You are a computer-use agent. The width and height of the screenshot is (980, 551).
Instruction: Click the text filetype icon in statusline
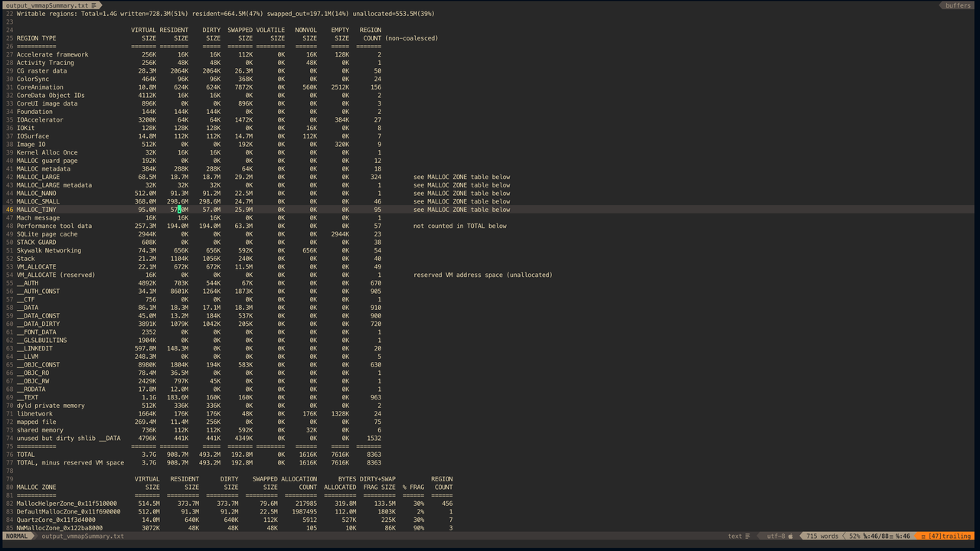[x=747, y=536]
